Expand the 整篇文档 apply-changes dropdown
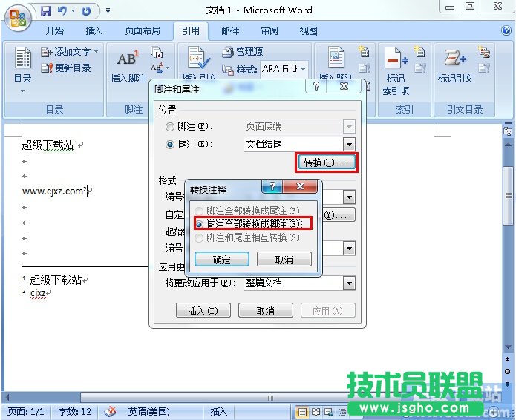Image resolution: width=516 pixels, height=420 pixels. pos(349,283)
